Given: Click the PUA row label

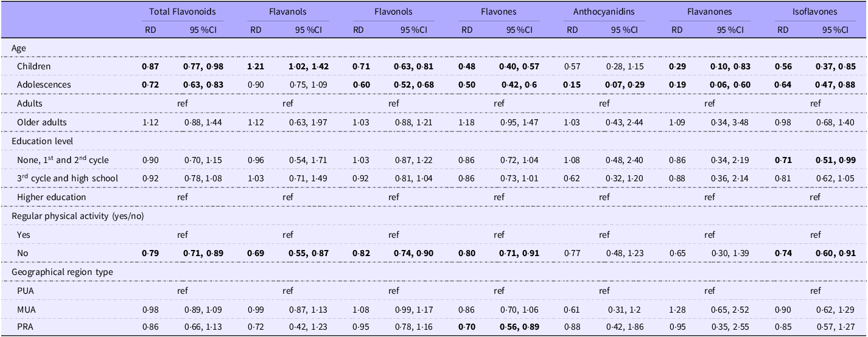Looking at the screenshot, I should pos(25,291).
